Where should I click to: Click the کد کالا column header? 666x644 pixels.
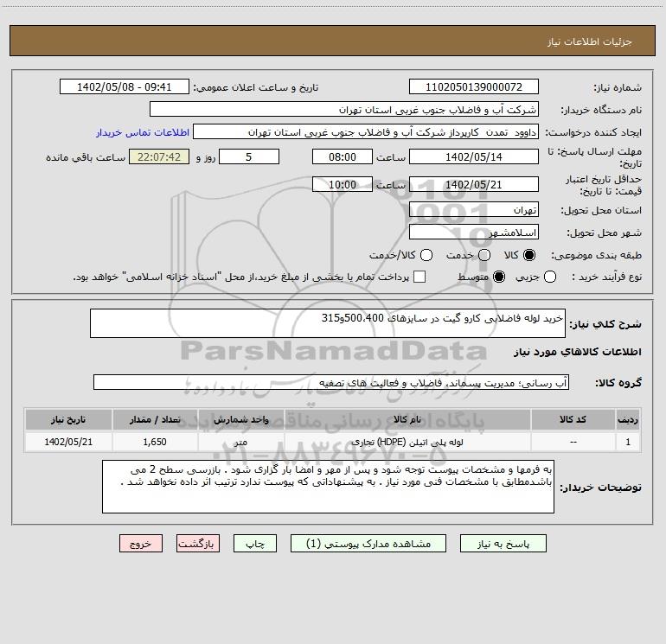573,419
